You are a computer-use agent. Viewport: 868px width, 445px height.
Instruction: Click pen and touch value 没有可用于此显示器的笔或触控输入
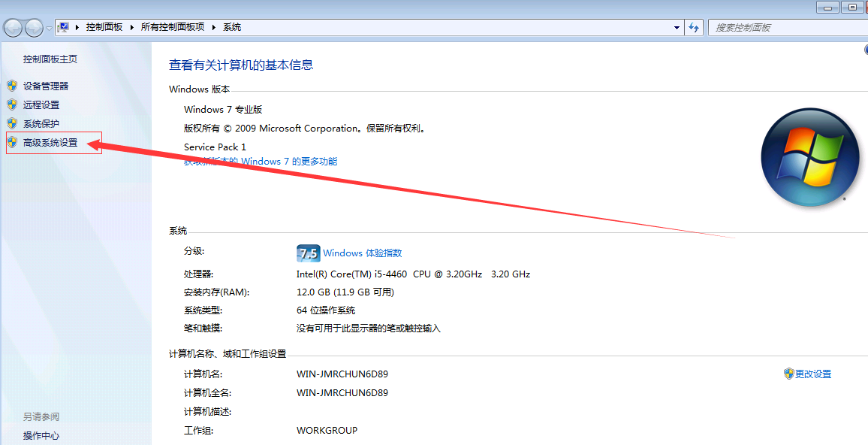[369, 328]
